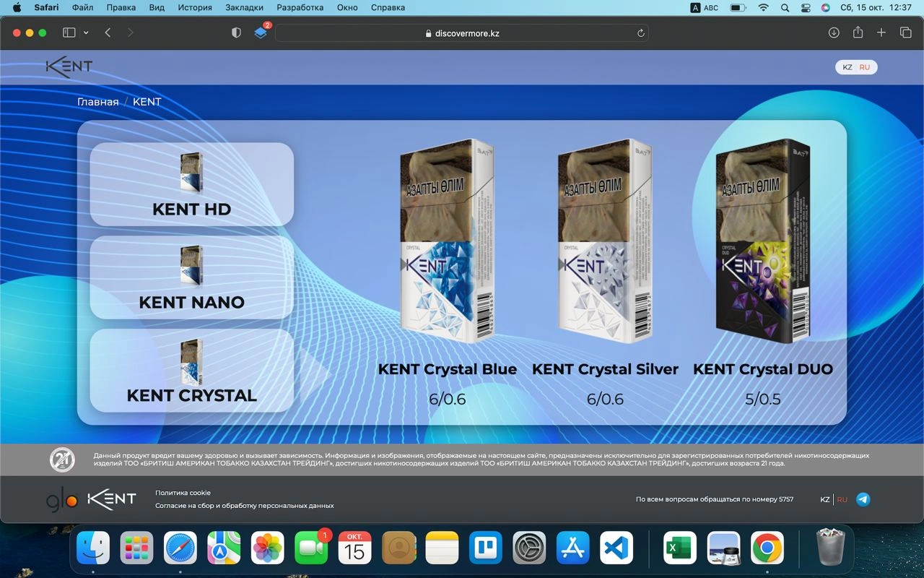Select the KENT HD category card
Viewport: 924px width, 578px height.
pyautogui.click(x=192, y=184)
